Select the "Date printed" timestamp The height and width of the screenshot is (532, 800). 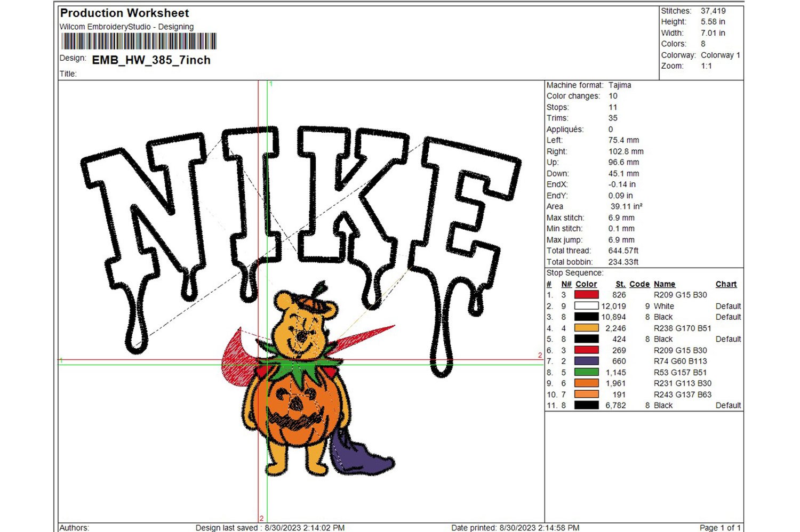515,528
